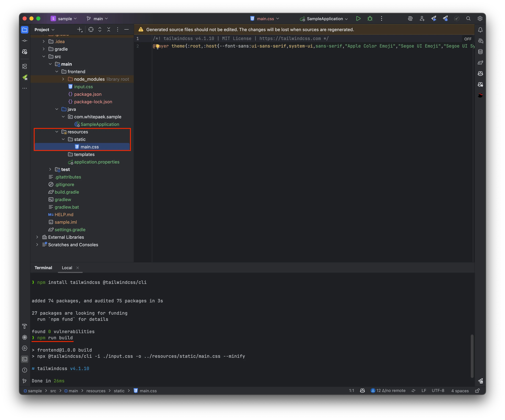
Task: Expand Scratches and Consoles node
Action: tap(37, 245)
